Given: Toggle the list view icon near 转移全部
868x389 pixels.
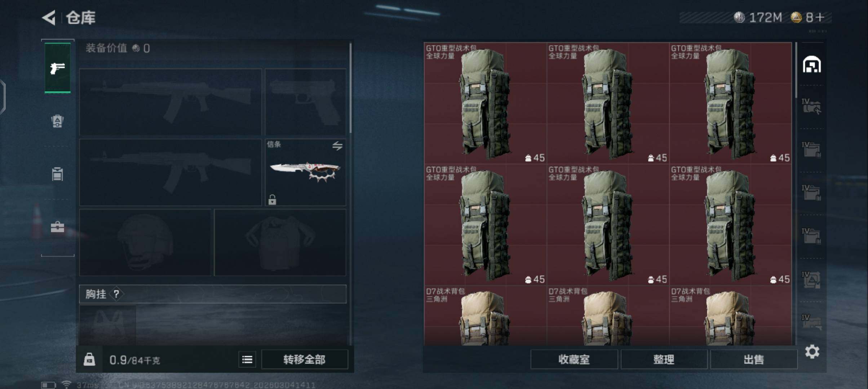Looking at the screenshot, I should [x=247, y=359].
